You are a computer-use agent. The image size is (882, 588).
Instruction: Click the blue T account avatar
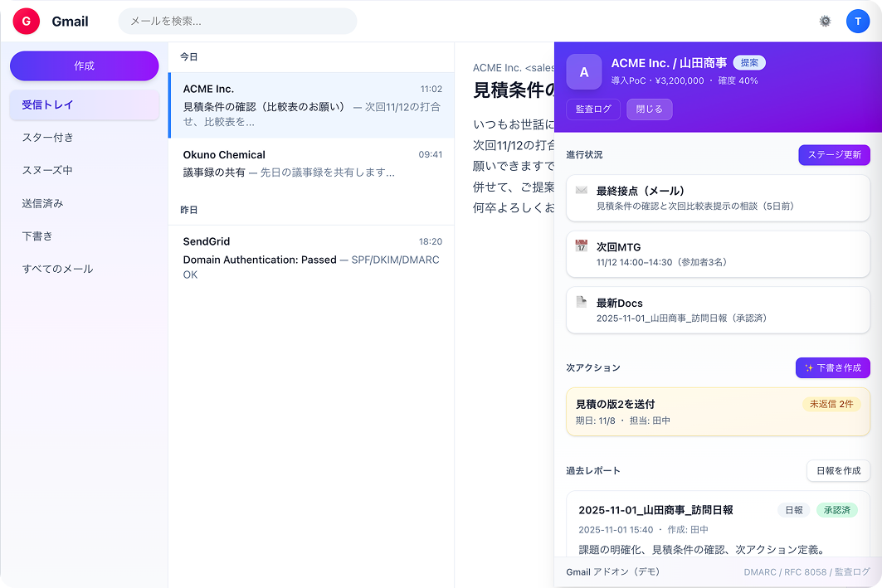[858, 21]
